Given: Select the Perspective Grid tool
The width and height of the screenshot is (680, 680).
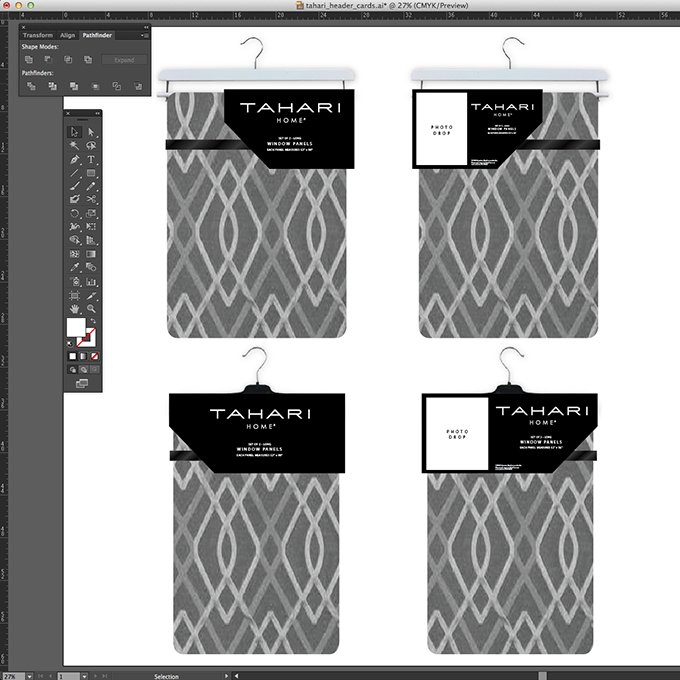Looking at the screenshot, I should coord(91,240).
